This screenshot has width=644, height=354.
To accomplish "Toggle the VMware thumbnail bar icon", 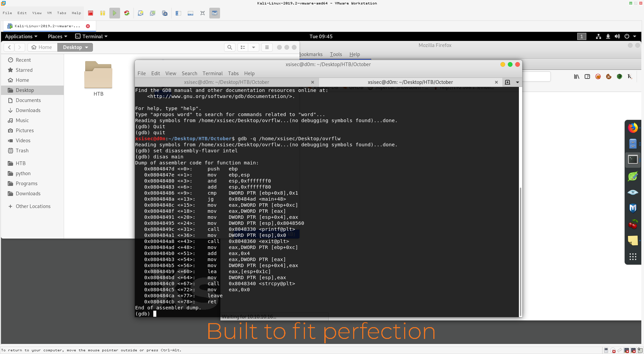I will click(191, 13).
